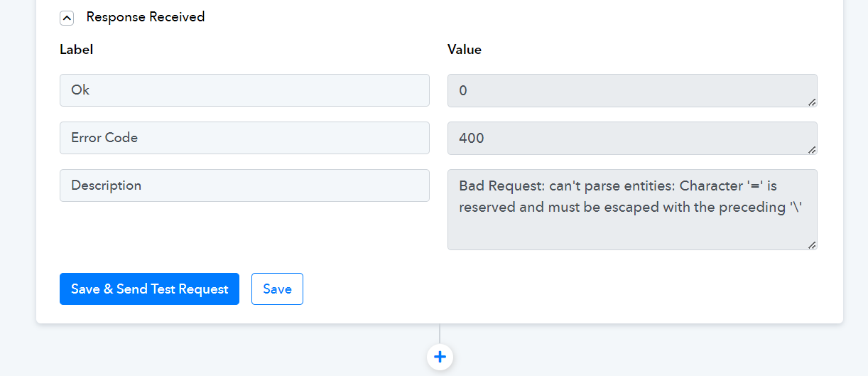Viewport: 868px width, 376px height.
Task: Click the connector line above the plus icon
Action: [x=440, y=333]
